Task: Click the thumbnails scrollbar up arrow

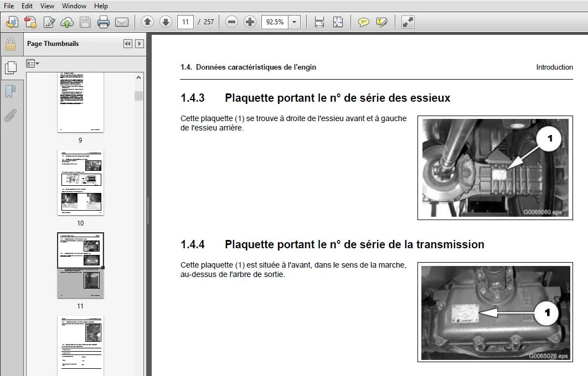Action: coord(139,78)
